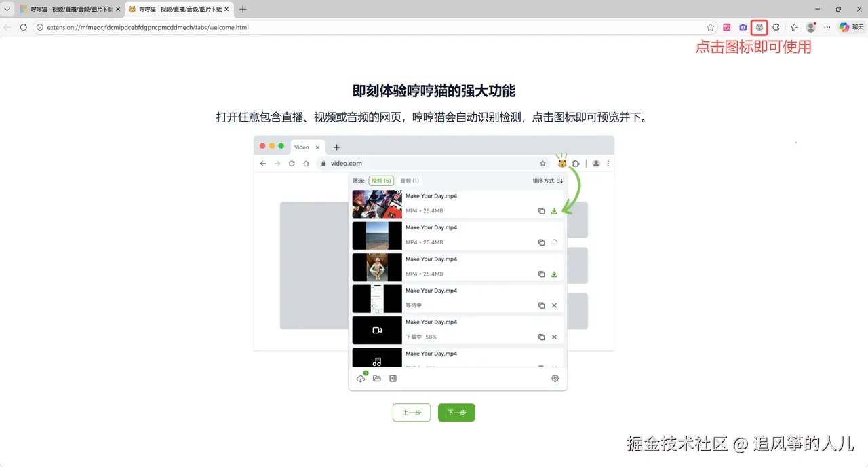Click the demo side panel icon

coord(393,379)
